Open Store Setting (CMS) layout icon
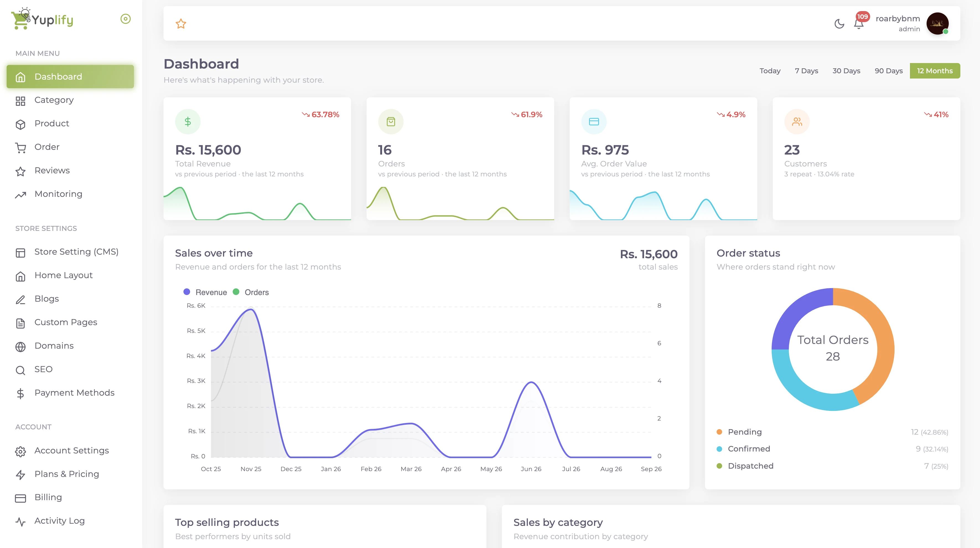This screenshot has width=980, height=548. tap(20, 252)
